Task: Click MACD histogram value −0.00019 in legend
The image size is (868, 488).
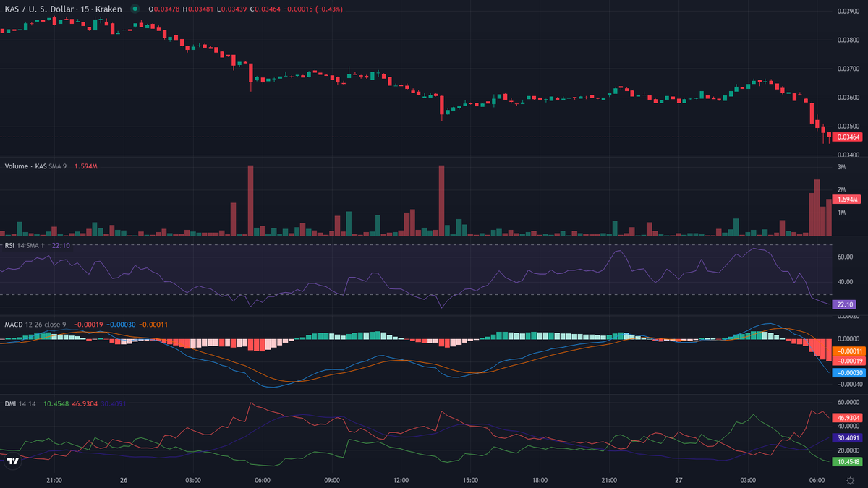Action: (88, 325)
